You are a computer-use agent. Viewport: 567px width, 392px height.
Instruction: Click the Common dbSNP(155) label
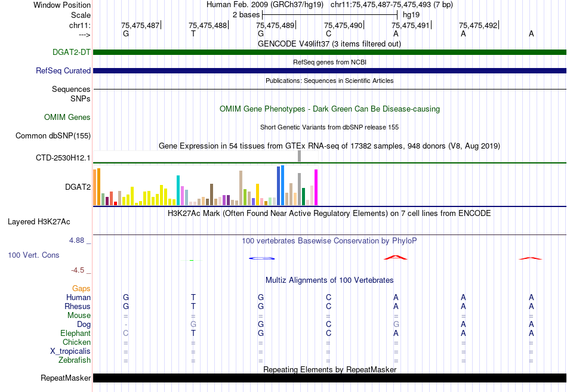coord(53,135)
